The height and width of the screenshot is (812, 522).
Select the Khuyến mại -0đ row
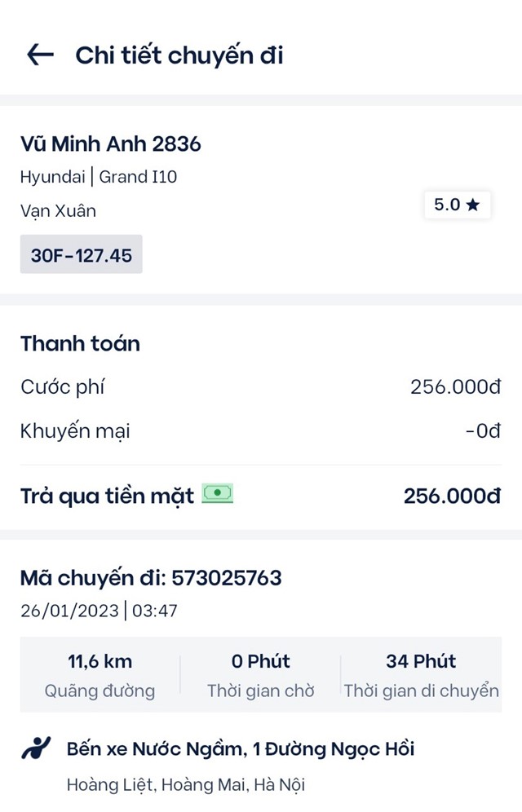coord(261,430)
